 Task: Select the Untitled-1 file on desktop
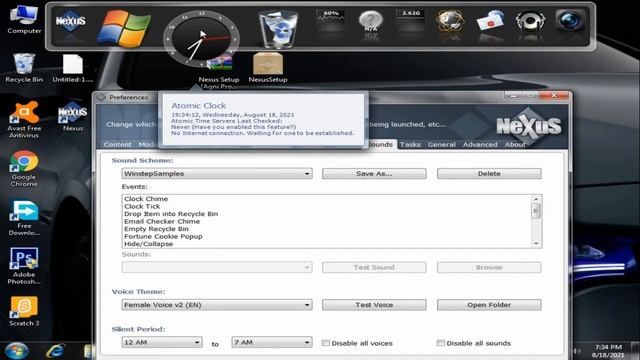[x=73, y=68]
